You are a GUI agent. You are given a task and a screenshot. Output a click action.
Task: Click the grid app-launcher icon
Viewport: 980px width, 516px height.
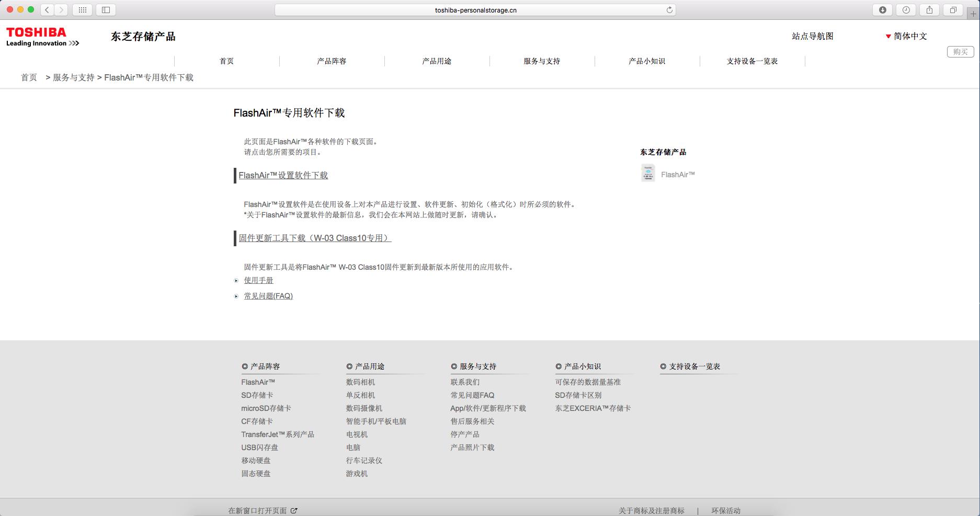82,9
